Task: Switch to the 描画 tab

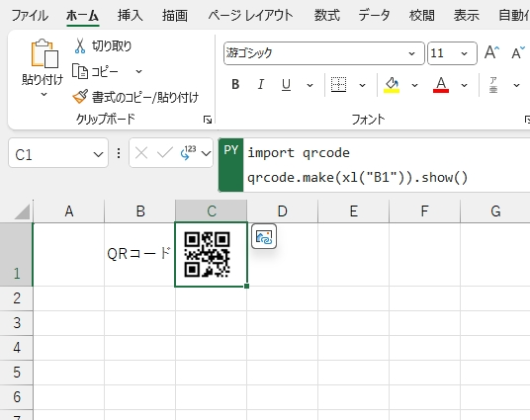Action: (175, 16)
